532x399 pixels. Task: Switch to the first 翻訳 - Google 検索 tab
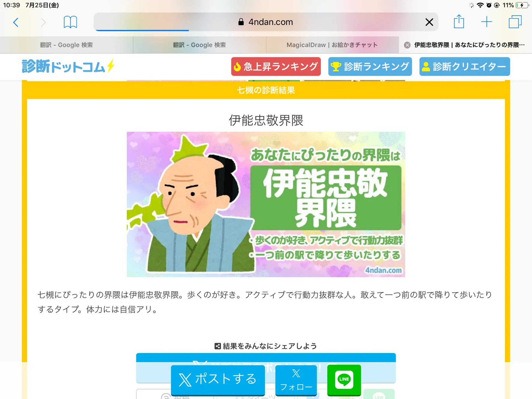click(66, 45)
